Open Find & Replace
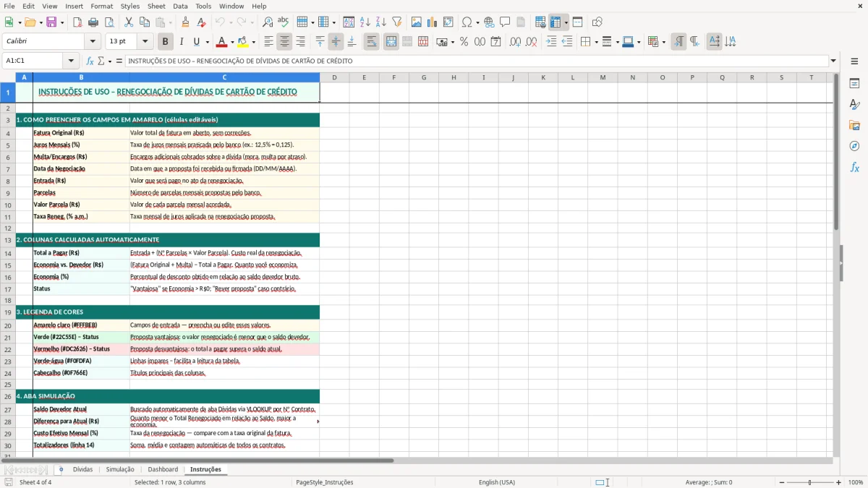The width and height of the screenshot is (868, 488). [x=268, y=22]
